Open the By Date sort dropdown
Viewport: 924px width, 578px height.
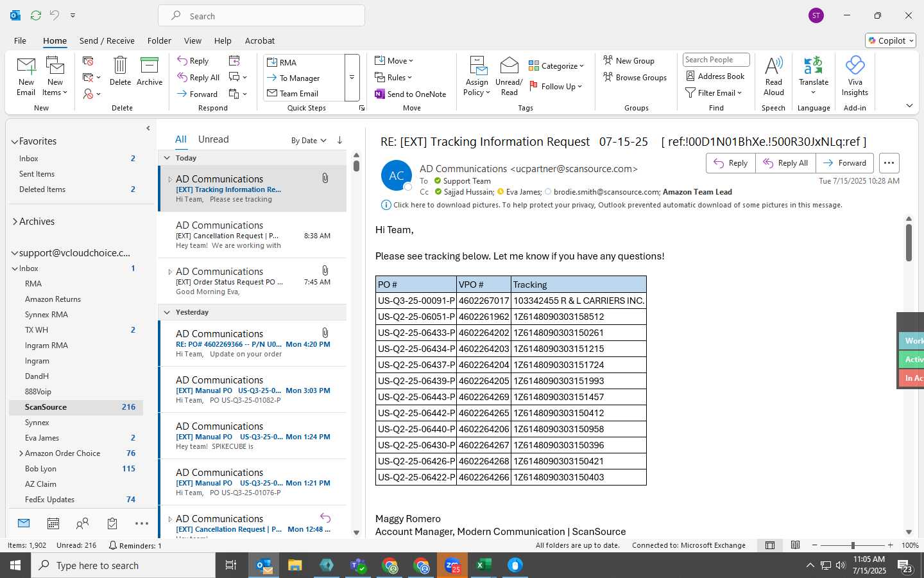pos(309,141)
